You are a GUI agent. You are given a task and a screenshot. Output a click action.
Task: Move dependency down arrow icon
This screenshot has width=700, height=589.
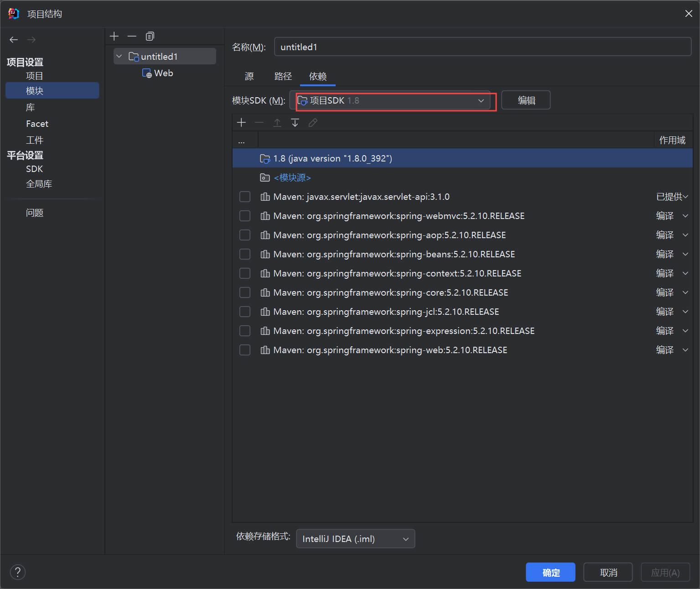pos(295,122)
